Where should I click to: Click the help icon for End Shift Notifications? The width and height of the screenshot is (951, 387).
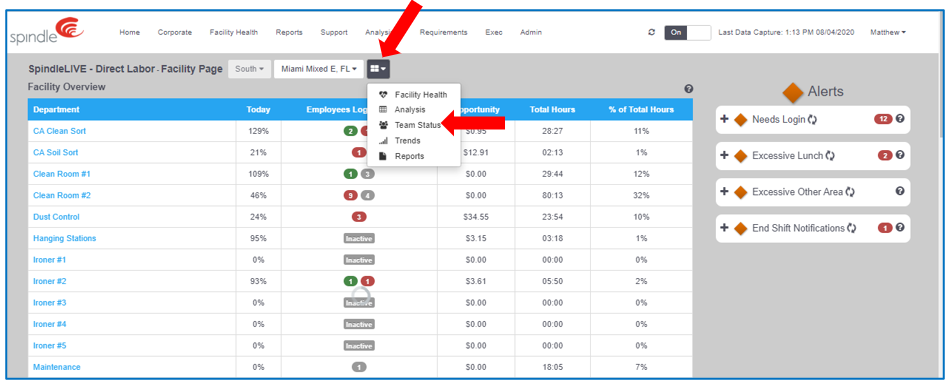point(900,227)
